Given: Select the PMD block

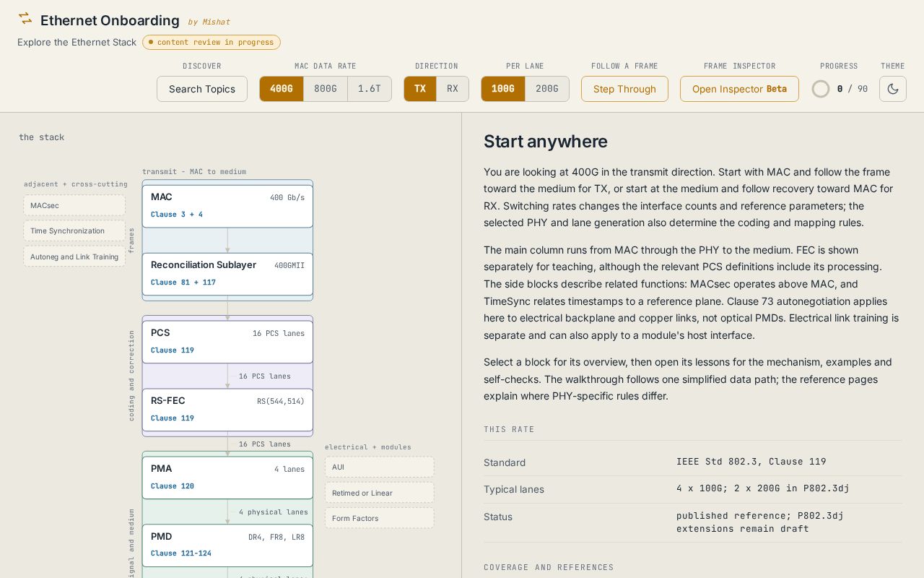Looking at the screenshot, I should click(227, 545).
